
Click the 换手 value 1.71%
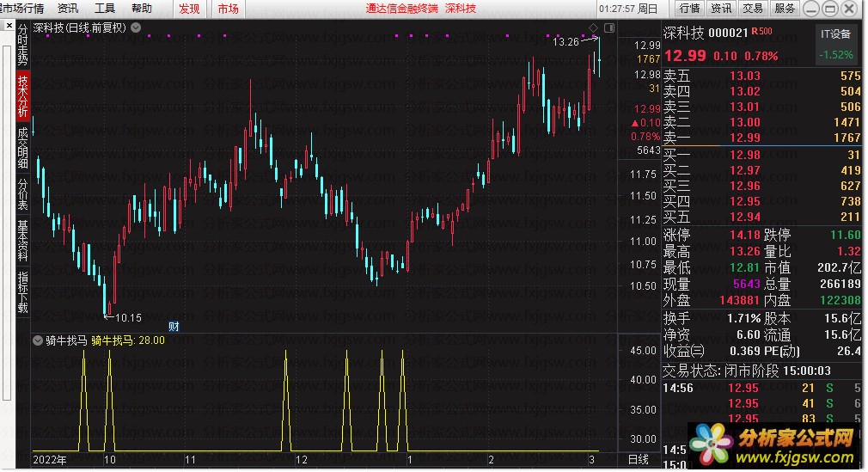[x=743, y=319]
